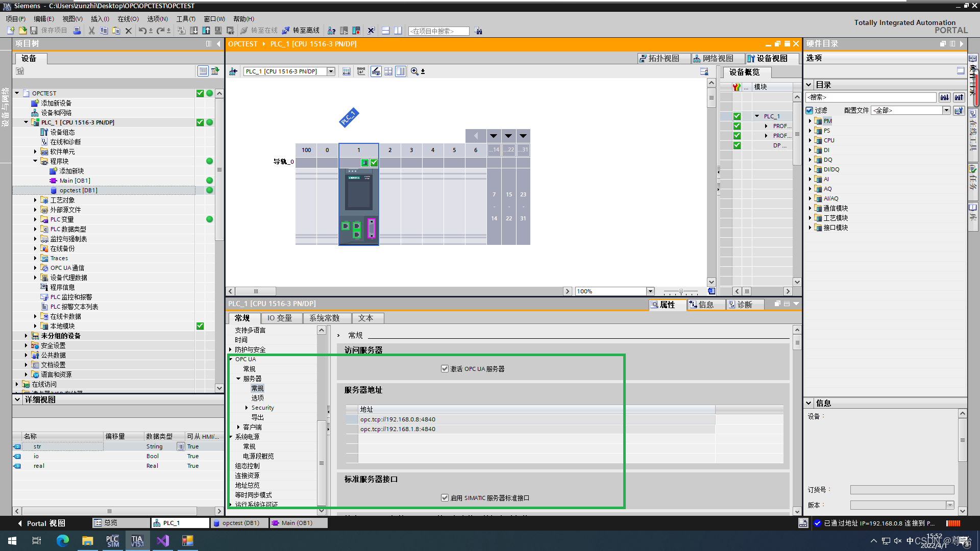
Task: Click the undo arrow toolbar icon
Action: pos(142,31)
